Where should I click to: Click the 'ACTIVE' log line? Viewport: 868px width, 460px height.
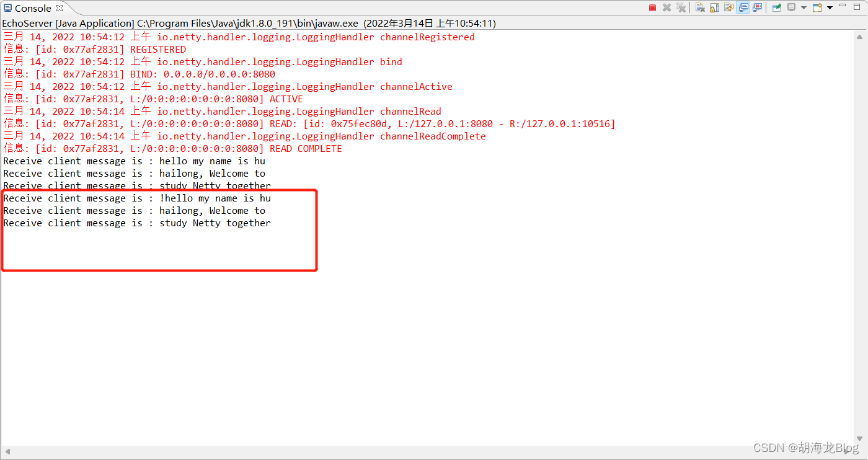pos(153,99)
